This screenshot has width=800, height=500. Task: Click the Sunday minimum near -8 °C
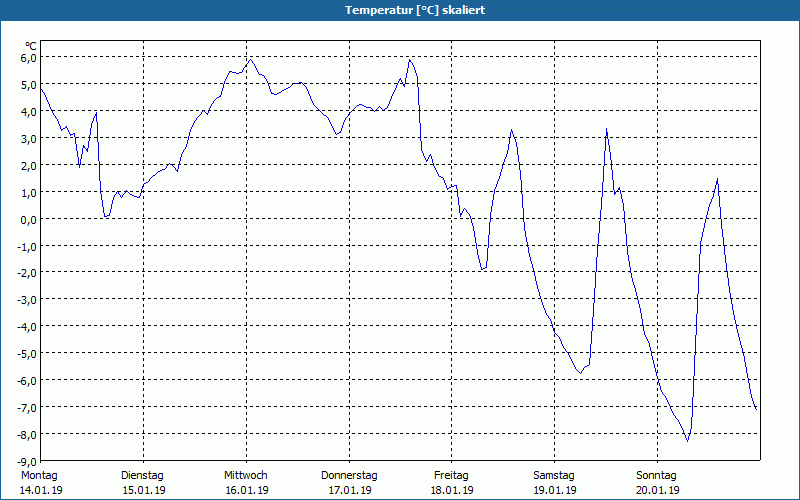point(687,440)
